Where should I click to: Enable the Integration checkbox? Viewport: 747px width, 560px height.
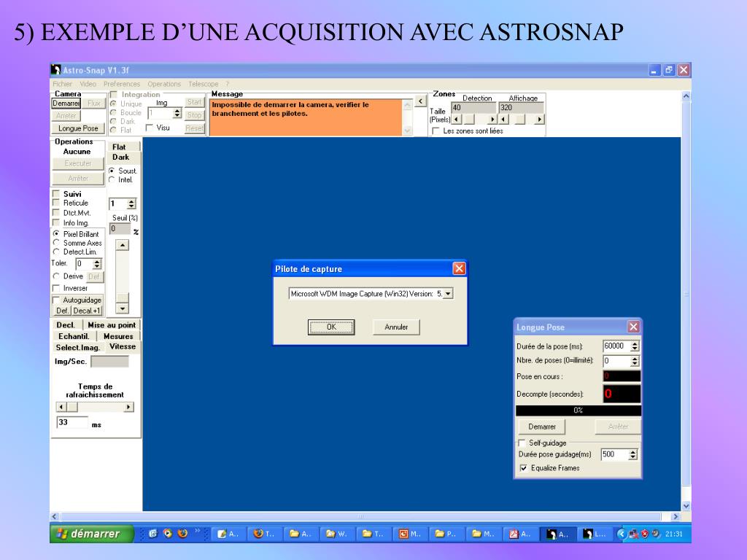pos(114,95)
